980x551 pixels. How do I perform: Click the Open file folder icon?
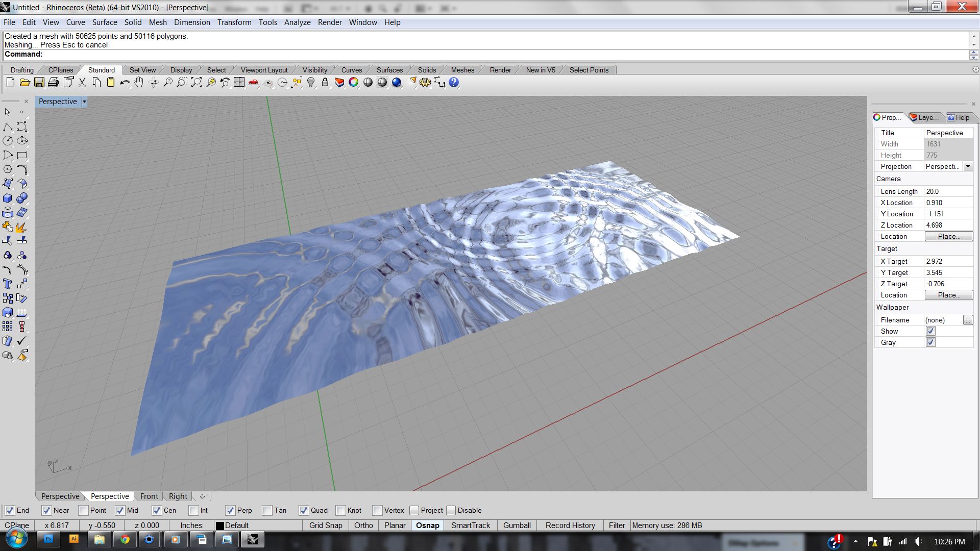(x=24, y=83)
